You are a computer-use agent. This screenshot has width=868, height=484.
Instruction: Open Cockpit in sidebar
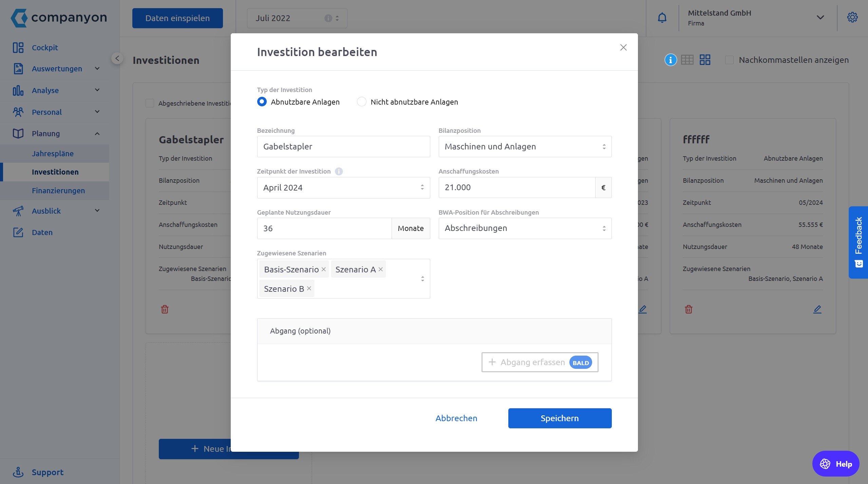tap(45, 48)
